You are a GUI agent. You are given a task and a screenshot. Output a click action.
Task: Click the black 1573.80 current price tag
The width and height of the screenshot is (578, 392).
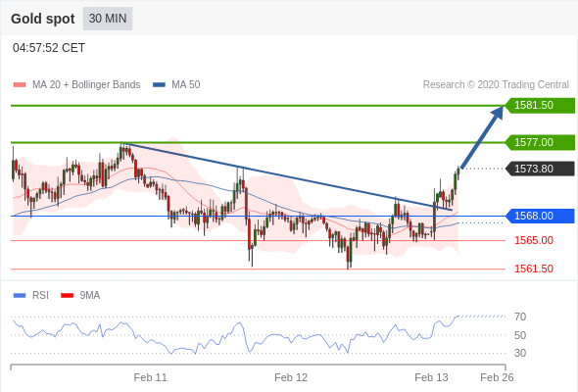540,169
